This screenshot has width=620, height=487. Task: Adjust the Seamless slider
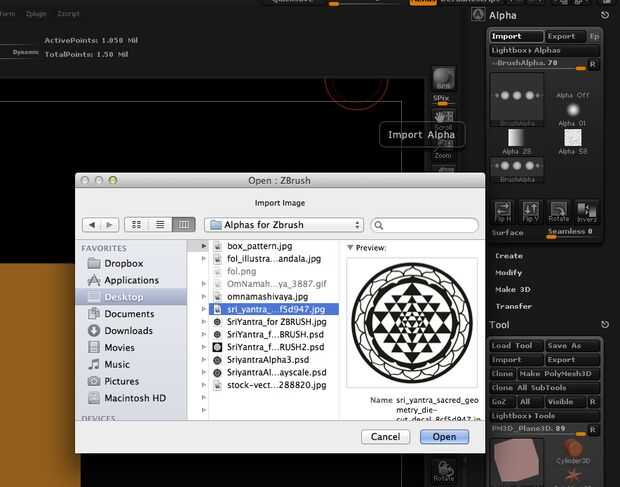tap(573, 233)
